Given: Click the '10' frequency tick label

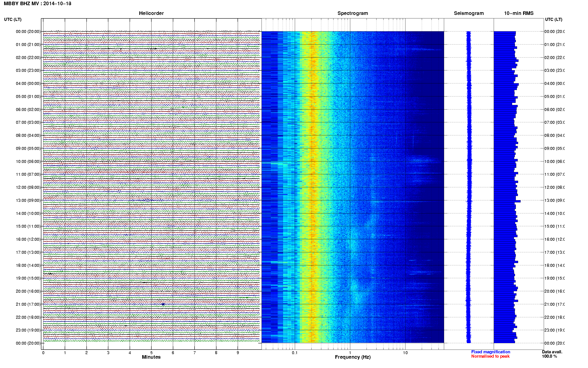Looking at the screenshot, I should tap(405, 353).
